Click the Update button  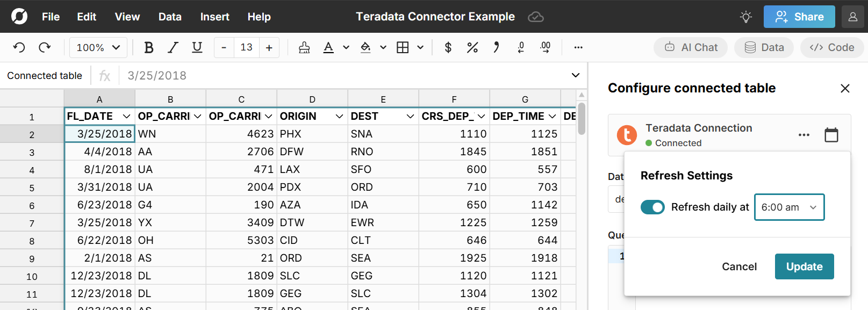(x=804, y=266)
